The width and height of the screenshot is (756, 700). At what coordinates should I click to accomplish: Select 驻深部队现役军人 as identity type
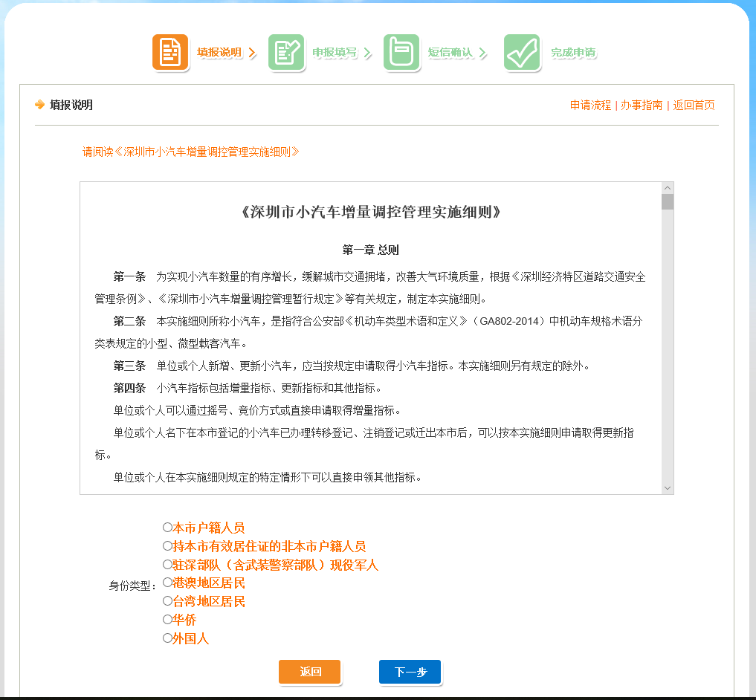point(167,564)
